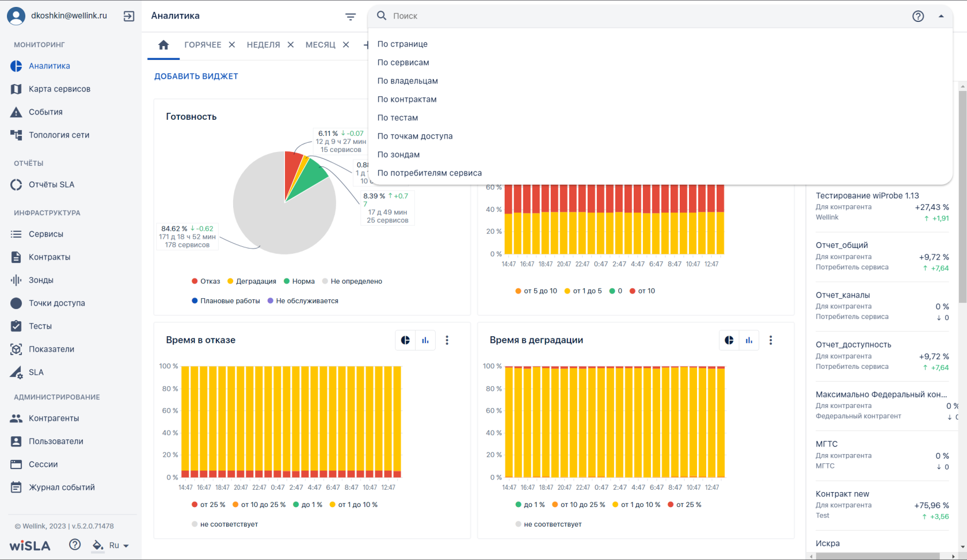The image size is (967, 560).
Task: Toggle 'до 1 %' legend in Время в деградации
Action: pos(530,505)
